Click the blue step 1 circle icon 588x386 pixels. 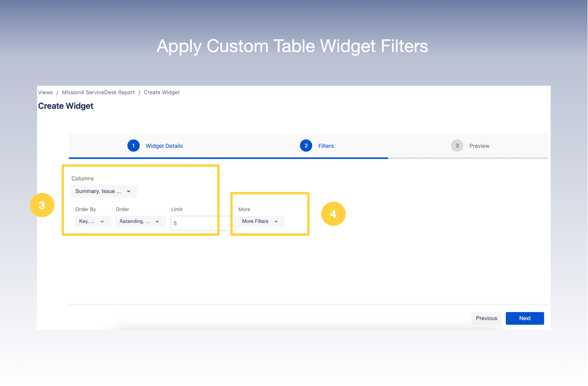point(133,146)
